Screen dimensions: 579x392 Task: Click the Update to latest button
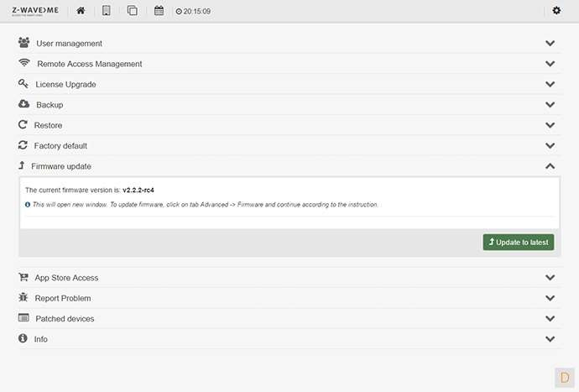pyautogui.click(x=519, y=242)
